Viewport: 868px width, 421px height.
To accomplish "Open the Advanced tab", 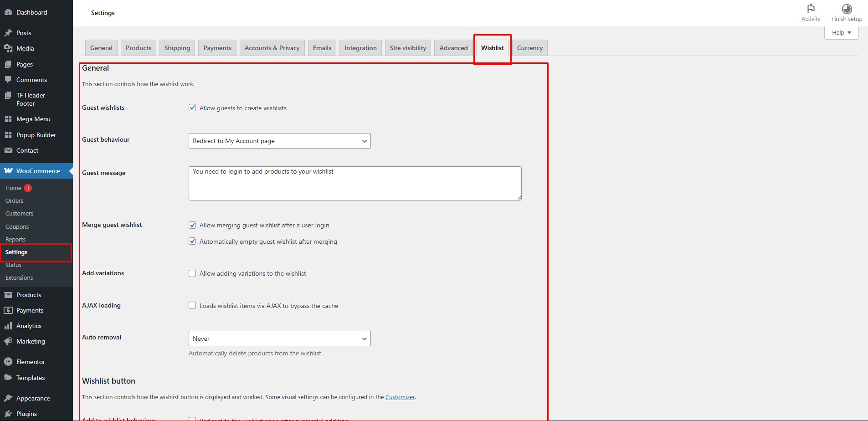I will (453, 48).
